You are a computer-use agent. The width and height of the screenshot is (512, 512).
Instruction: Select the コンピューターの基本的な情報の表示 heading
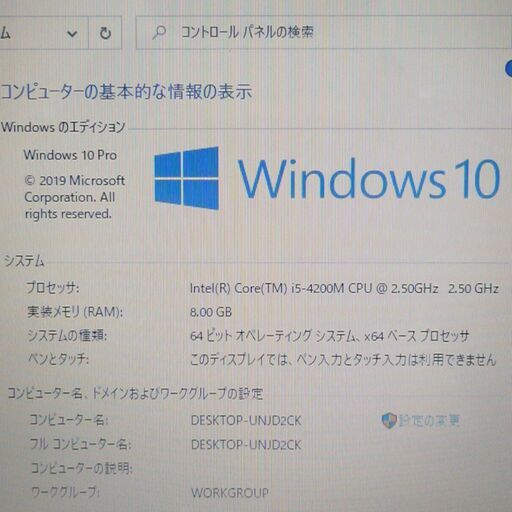126,92
